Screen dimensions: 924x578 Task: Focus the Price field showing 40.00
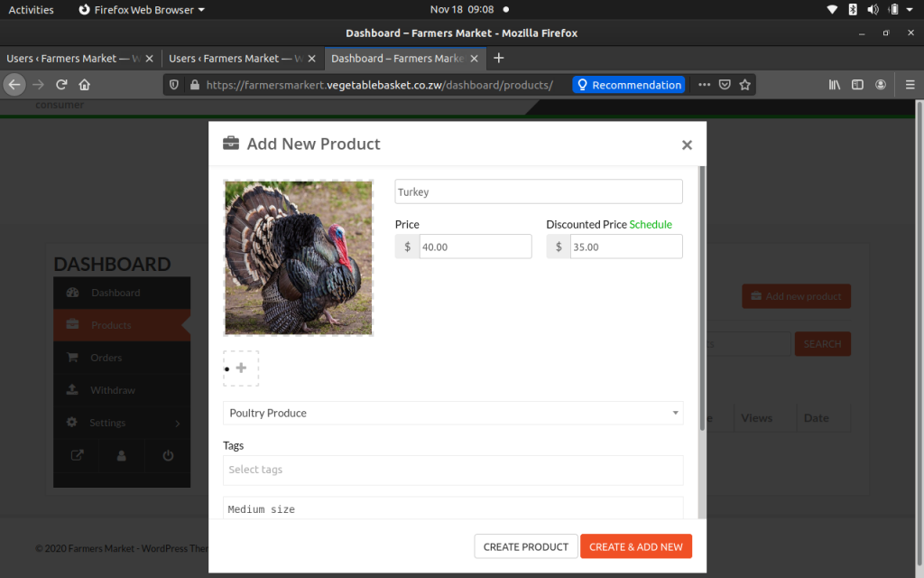475,247
